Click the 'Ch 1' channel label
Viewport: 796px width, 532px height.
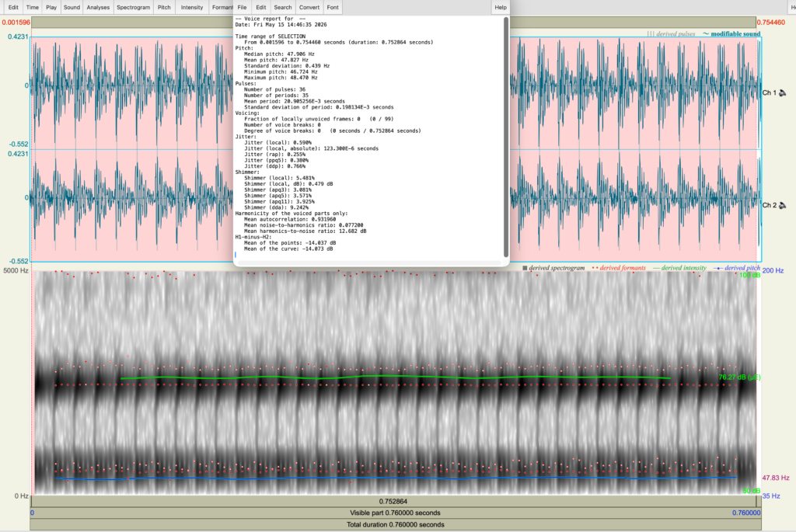pos(769,92)
